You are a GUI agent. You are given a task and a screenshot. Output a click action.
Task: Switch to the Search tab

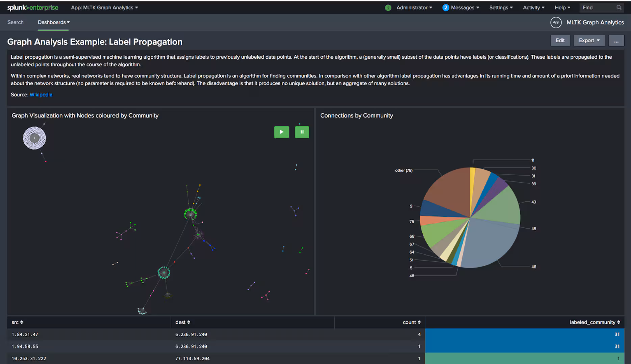(x=16, y=22)
